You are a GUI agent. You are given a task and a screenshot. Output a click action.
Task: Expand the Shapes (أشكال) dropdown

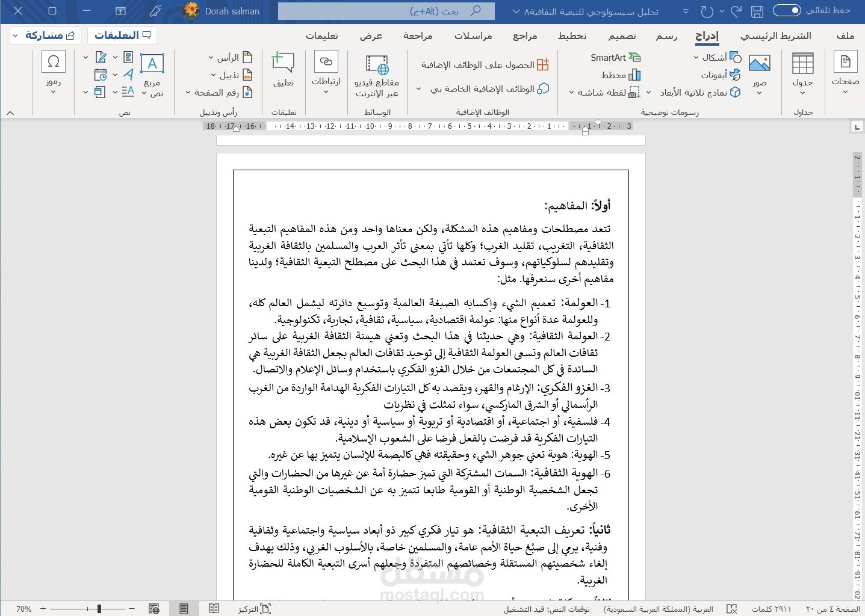coord(696,58)
